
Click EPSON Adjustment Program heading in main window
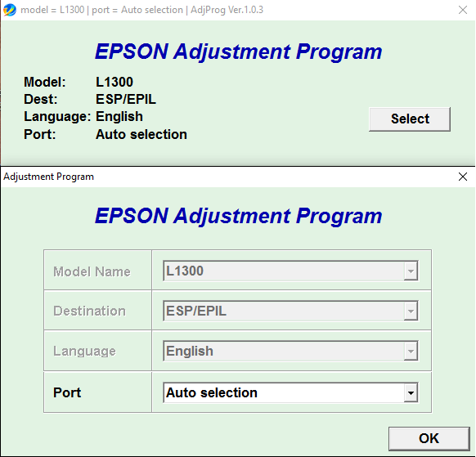[x=238, y=52]
